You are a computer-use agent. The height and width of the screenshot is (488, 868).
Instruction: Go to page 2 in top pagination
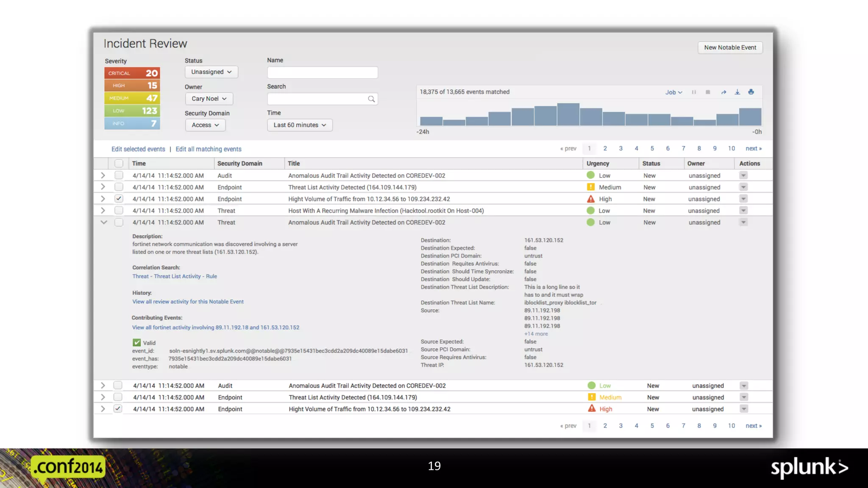(x=605, y=148)
